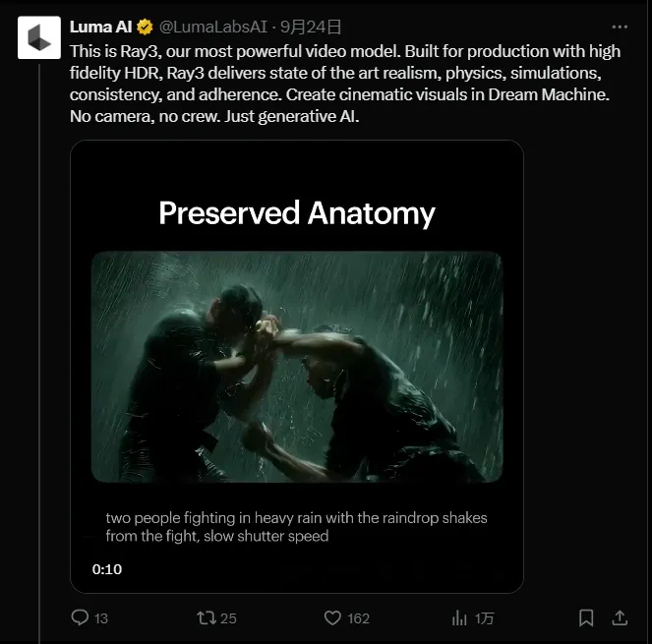This screenshot has height=644, width=652.
Task: Click the 0:10 video duration label
Action: [107, 569]
